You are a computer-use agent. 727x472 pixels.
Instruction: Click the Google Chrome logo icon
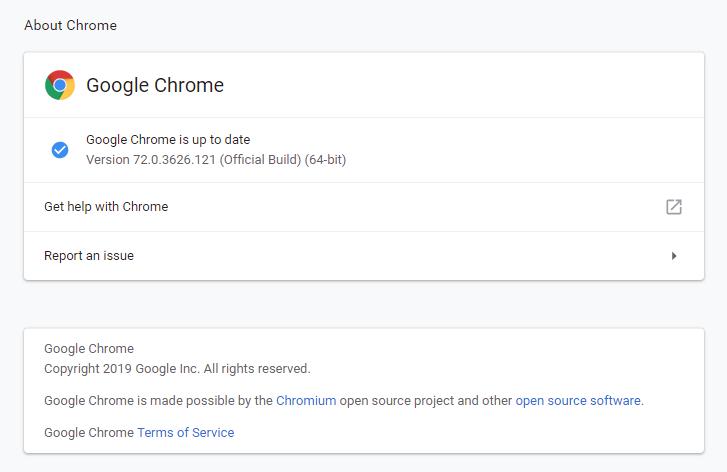point(60,85)
